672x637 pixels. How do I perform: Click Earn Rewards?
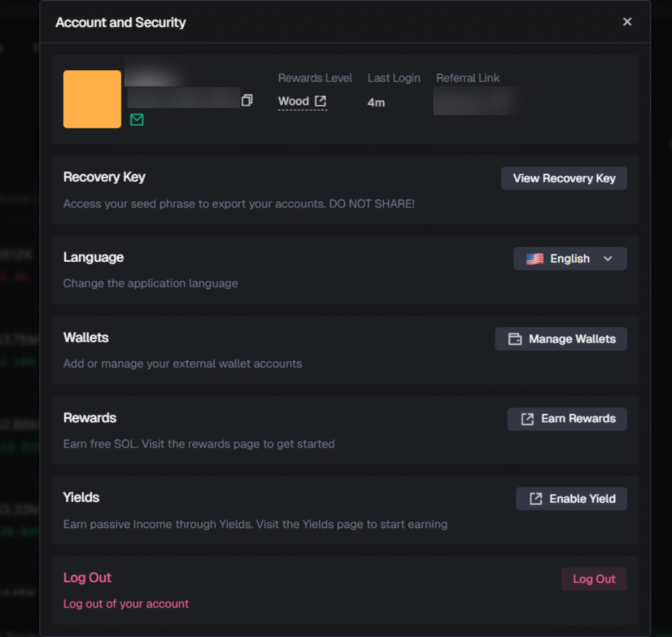(x=566, y=419)
